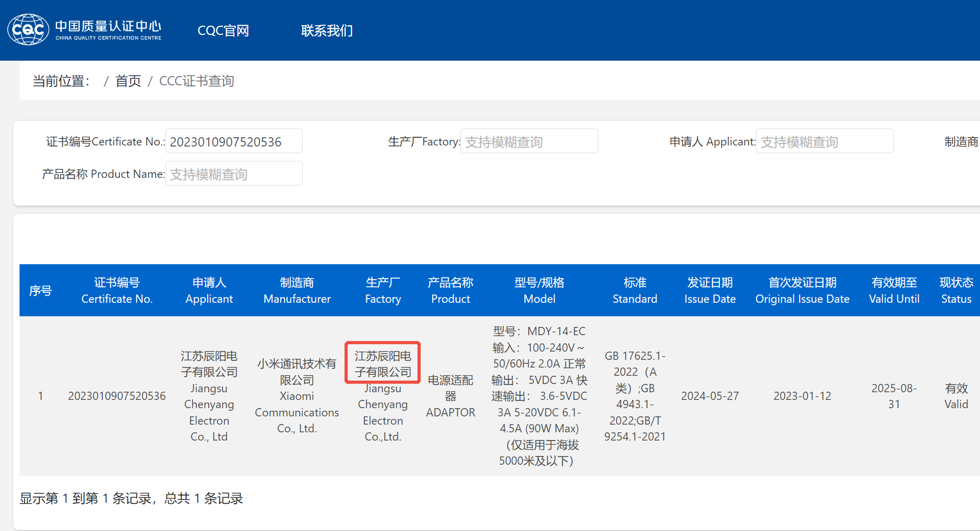Click the Factory search input field
The image size is (980, 531).
(529, 142)
